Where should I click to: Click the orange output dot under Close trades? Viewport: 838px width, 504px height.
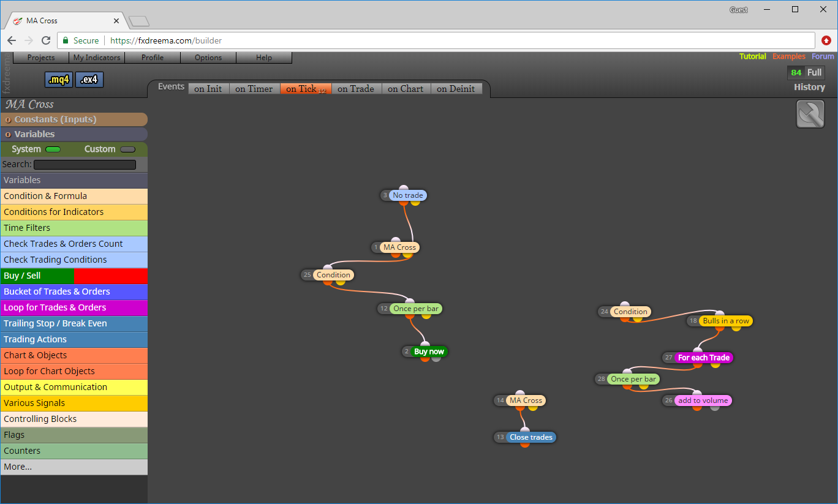pos(525,444)
